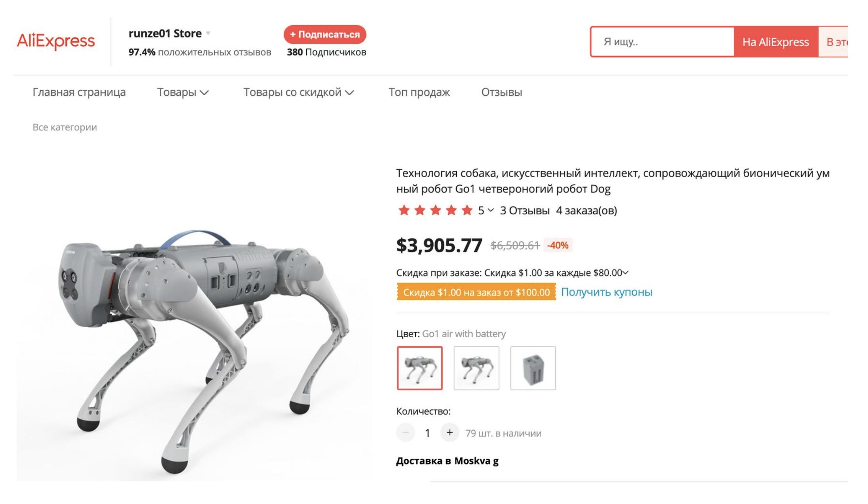Click the plus icon to increase quantity
Viewport: 868px width, 504px height.
click(450, 433)
